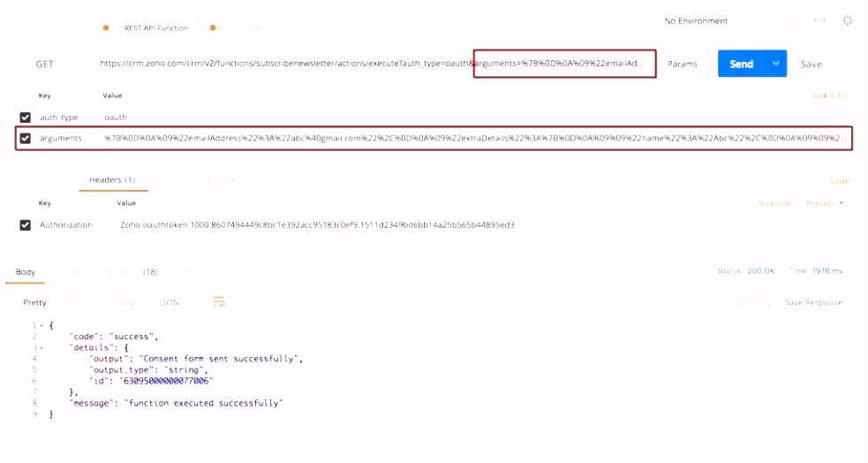The height and width of the screenshot is (463, 868).
Task: Select the response Body tab
Action: coord(25,272)
